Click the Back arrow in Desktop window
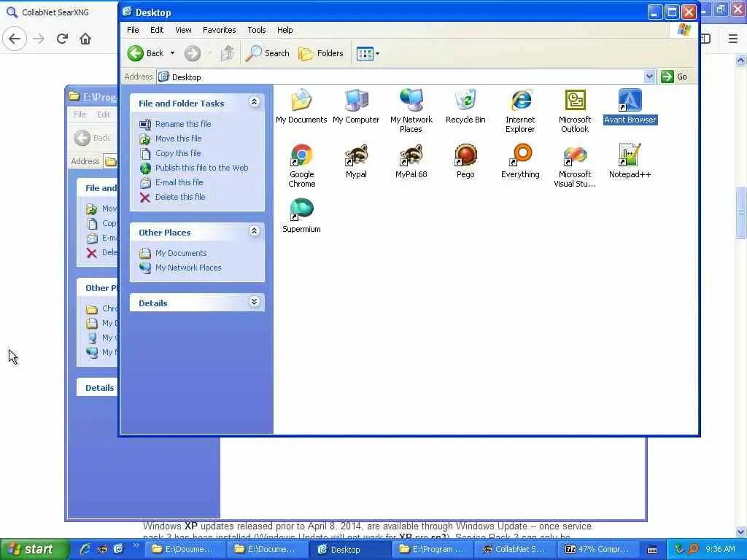Image resolution: width=747 pixels, height=560 pixels. point(146,53)
